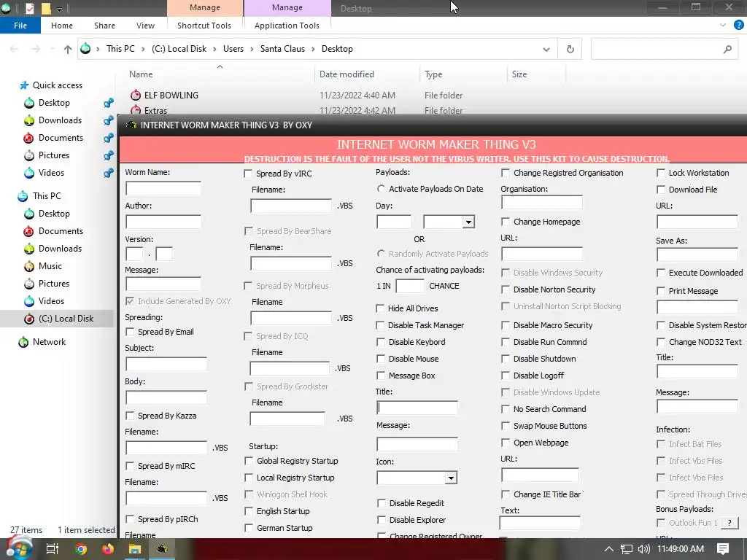Click the message box Title field

click(x=417, y=408)
